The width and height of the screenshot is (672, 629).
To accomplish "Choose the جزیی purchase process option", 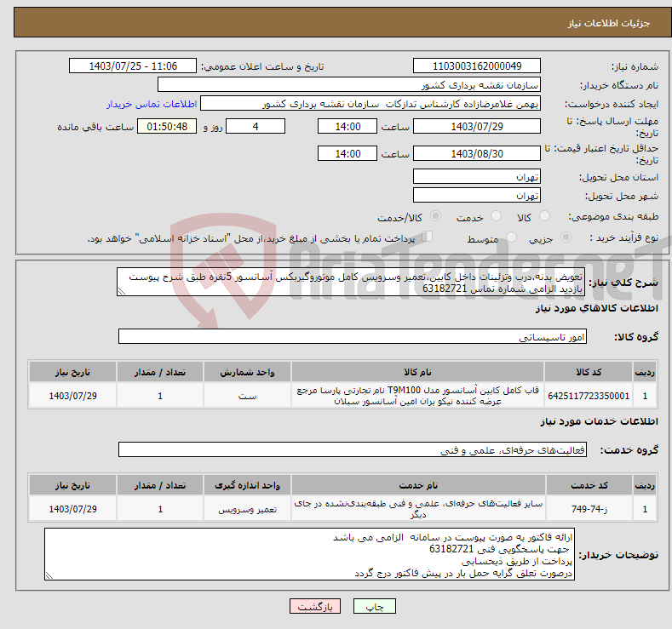I will coord(566,237).
